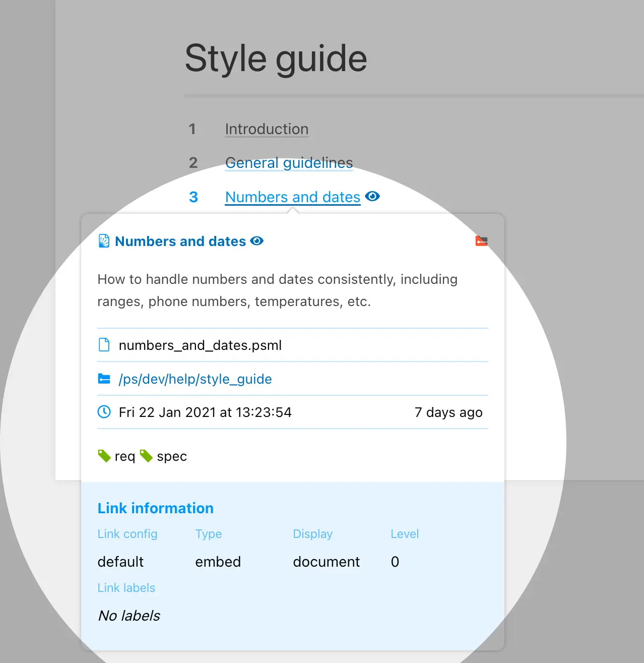The image size is (644, 663).
Task: Select the numbers_and_dates.psml filename
Action: (200, 345)
